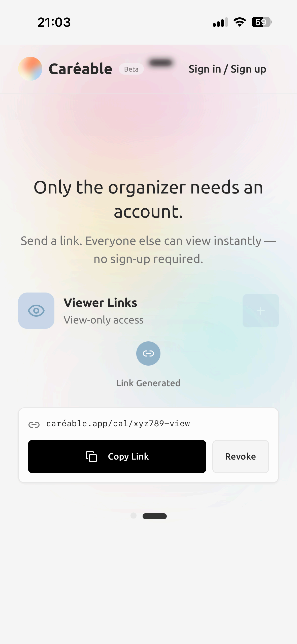Add a new viewer link with plus button
The width and height of the screenshot is (297, 644).
pos(261,311)
